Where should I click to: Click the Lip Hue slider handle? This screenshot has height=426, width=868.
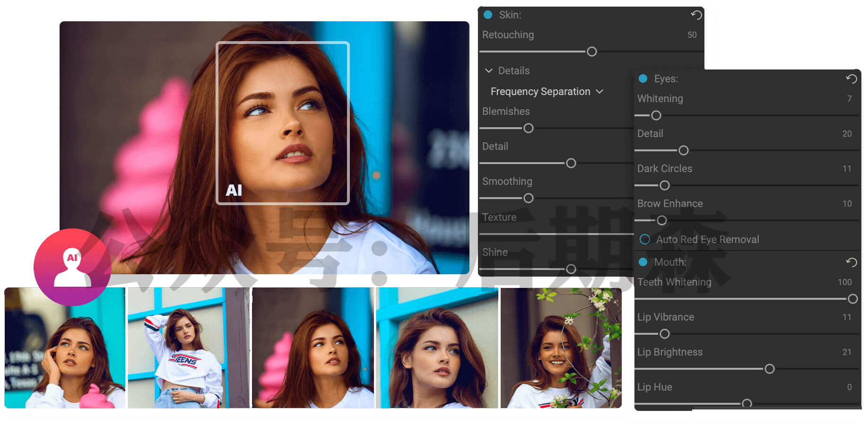click(x=747, y=403)
